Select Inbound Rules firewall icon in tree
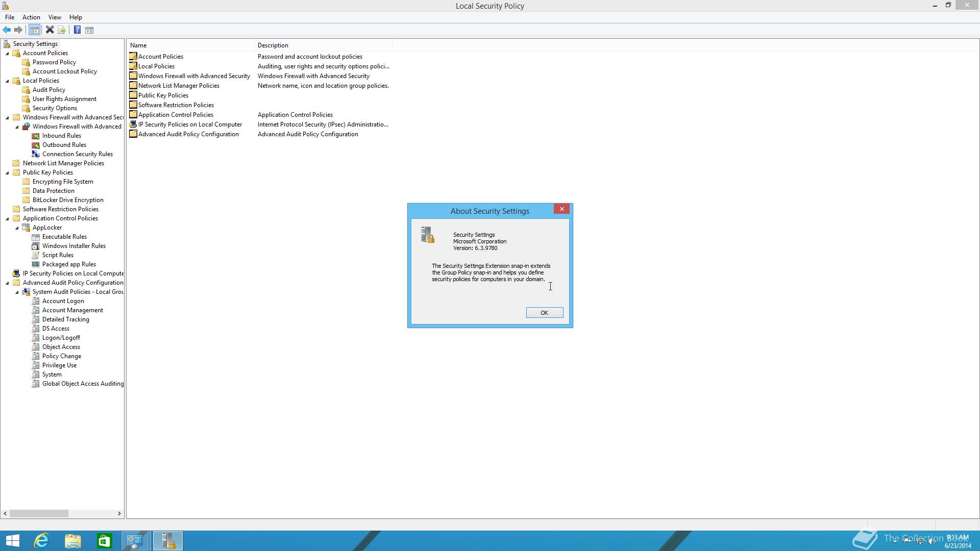Screen dimensions: 980x551 coord(36,136)
